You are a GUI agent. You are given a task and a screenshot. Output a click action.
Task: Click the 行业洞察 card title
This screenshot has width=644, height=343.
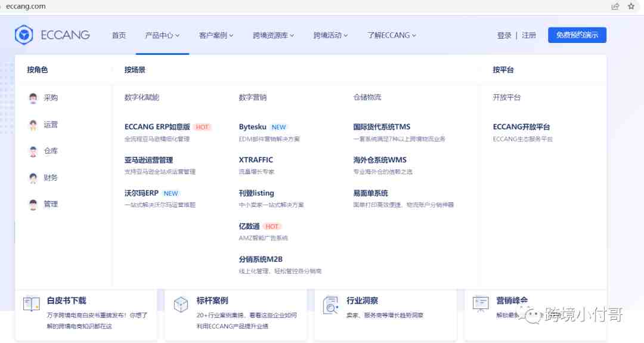point(363,301)
